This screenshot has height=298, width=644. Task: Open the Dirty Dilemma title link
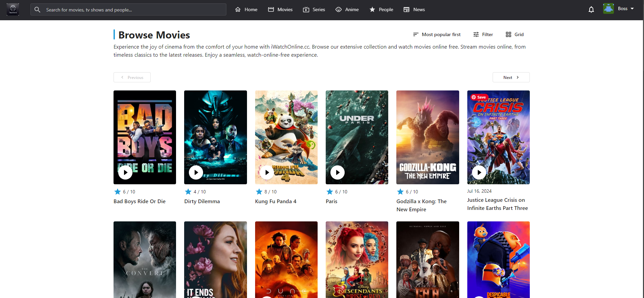coord(202,201)
